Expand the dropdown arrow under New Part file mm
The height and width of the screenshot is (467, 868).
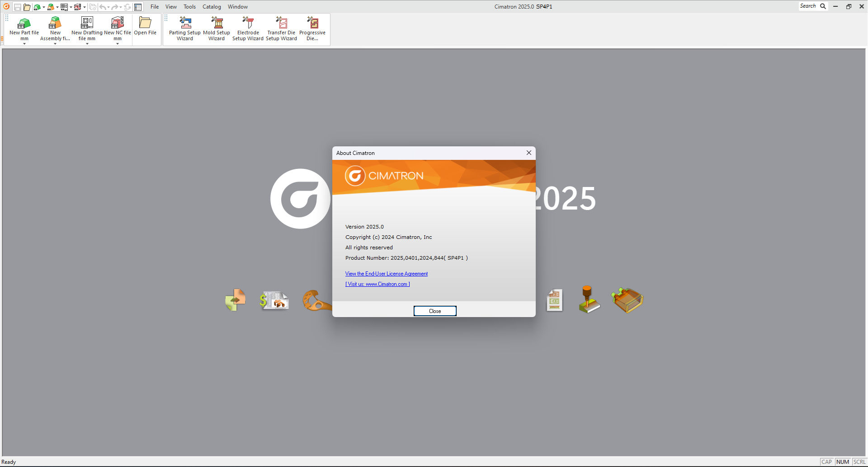(x=24, y=44)
